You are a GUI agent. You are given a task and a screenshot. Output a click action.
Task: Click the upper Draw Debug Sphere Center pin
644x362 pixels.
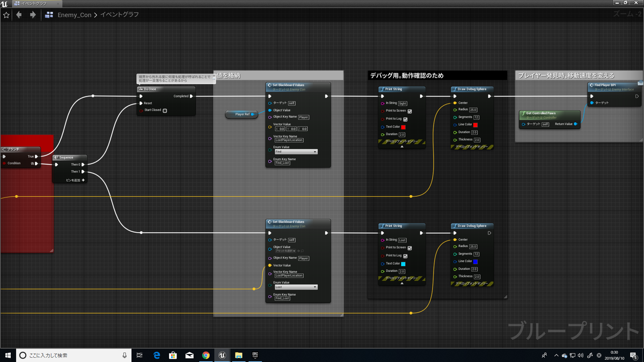pos(455,103)
